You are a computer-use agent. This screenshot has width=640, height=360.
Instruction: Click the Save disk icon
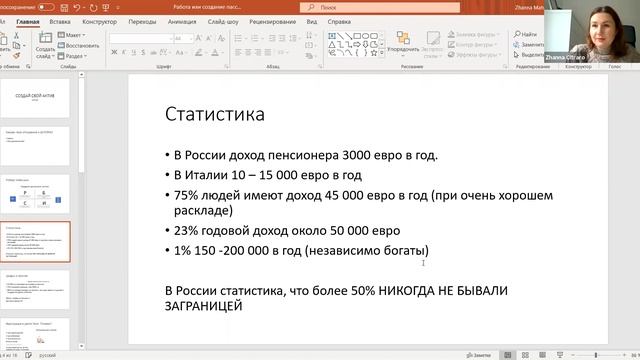[x=64, y=7]
